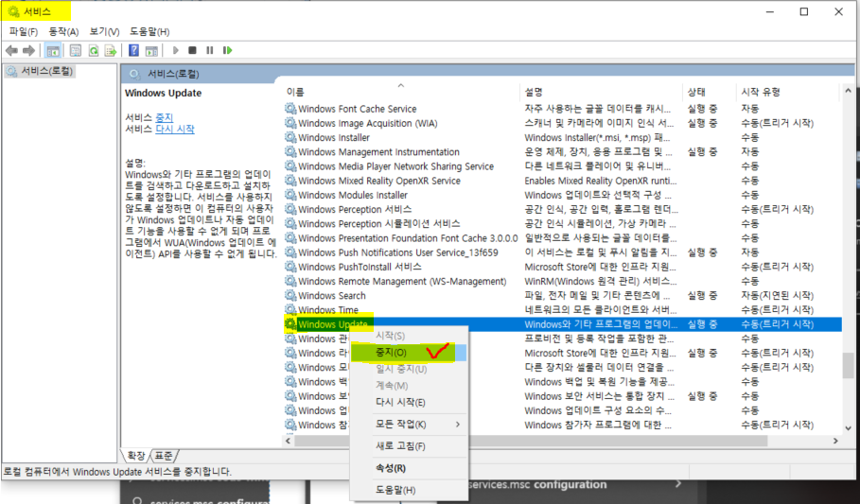
Task: Click the Back arrow toolbar icon
Action: [11, 50]
